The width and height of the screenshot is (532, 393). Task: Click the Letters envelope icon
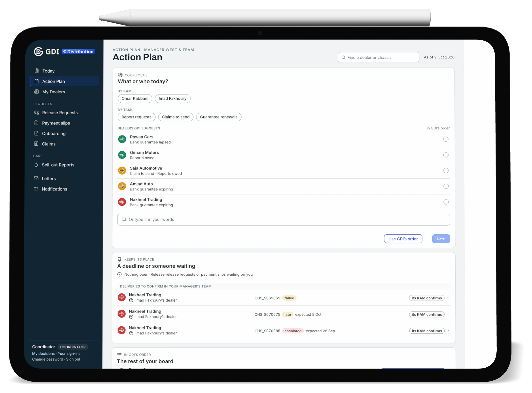(36, 179)
